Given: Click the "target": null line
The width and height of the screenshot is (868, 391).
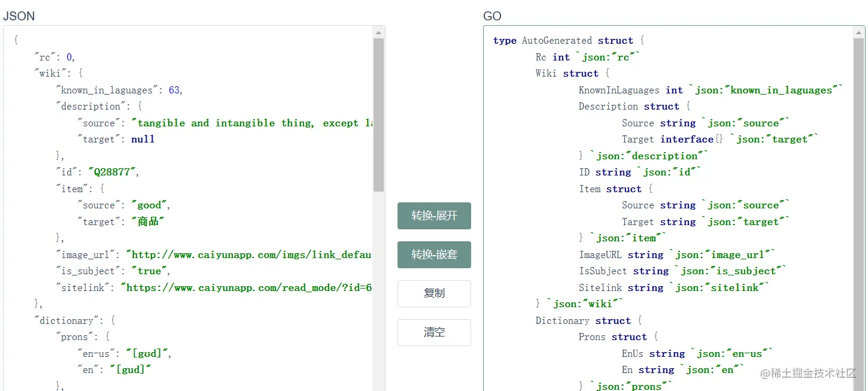Looking at the screenshot, I should click(x=116, y=140).
